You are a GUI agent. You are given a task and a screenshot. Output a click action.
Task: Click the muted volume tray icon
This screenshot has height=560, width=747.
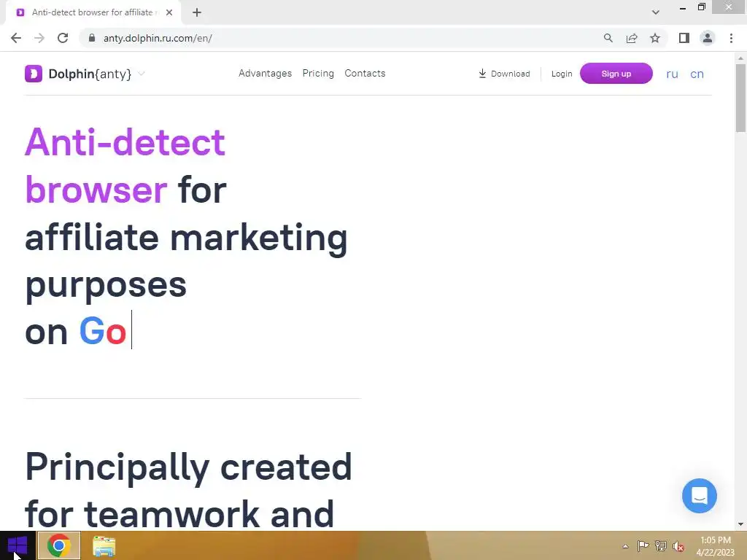[x=678, y=546]
